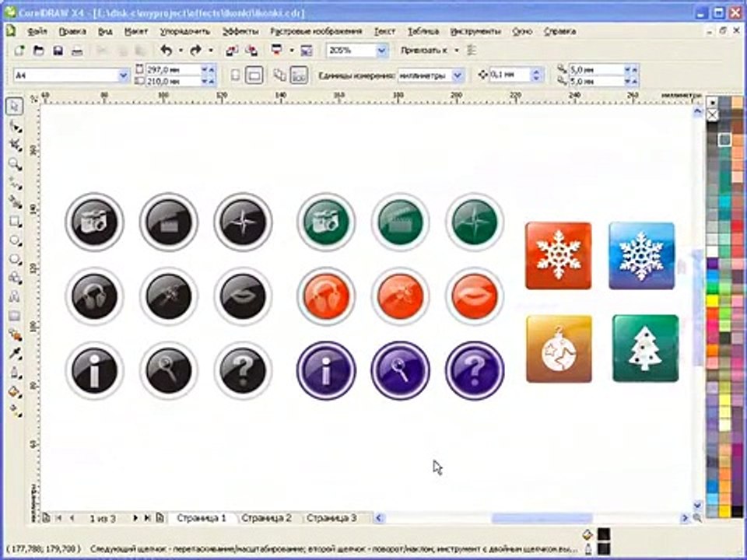Open the units миллиметры dropdown
This screenshot has width=747, height=560.
[x=458, y=75]
